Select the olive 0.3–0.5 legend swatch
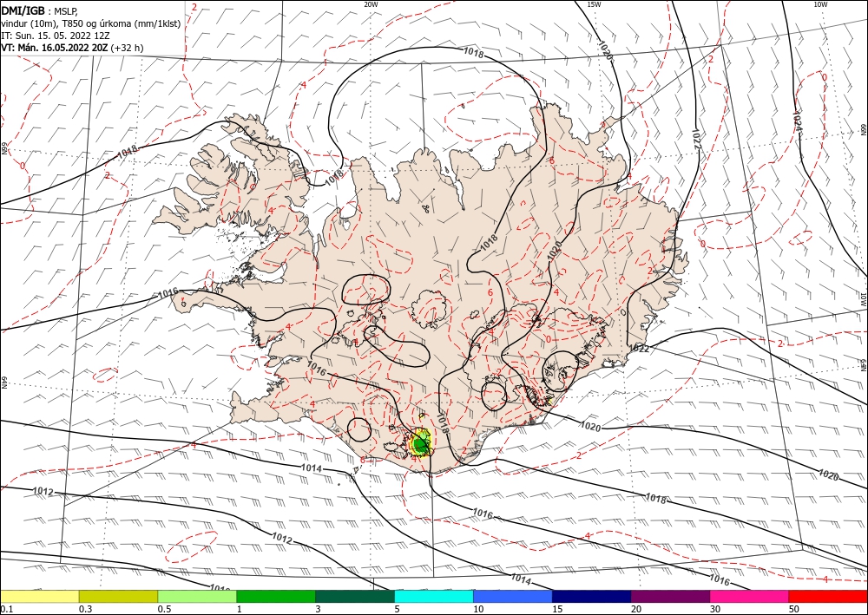Viewport: 868px width, 615px height. click(118, 596)
